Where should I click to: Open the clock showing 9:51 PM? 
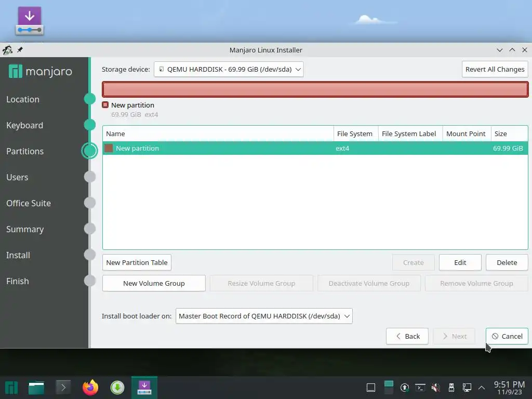tap(509, 388)
